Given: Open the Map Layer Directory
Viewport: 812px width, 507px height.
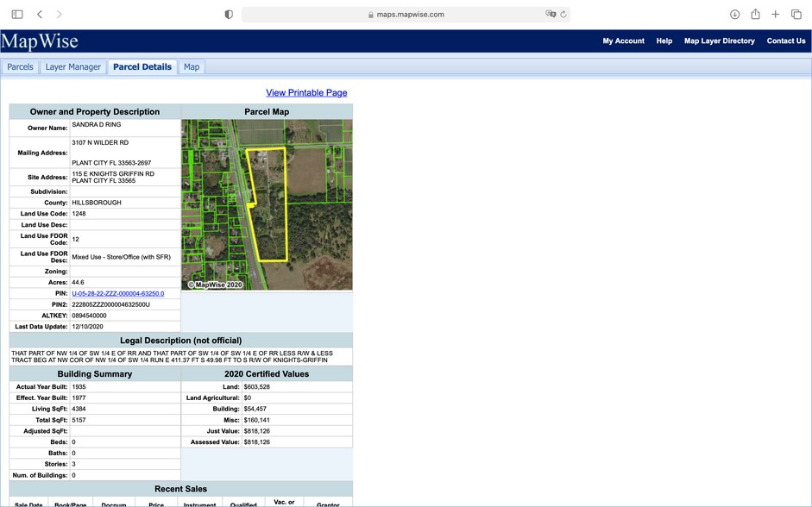Looking at the screenshot, I should pyautogui.click(x=718, y=41).
